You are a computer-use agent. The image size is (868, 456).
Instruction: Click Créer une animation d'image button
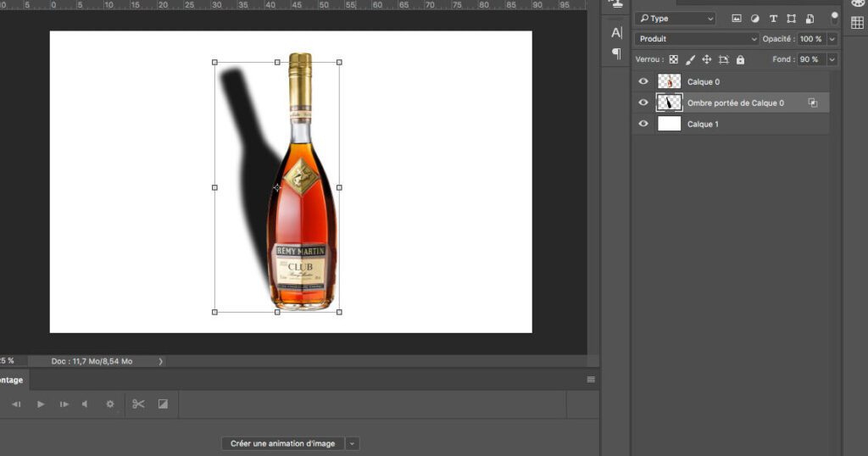point(283,443)
